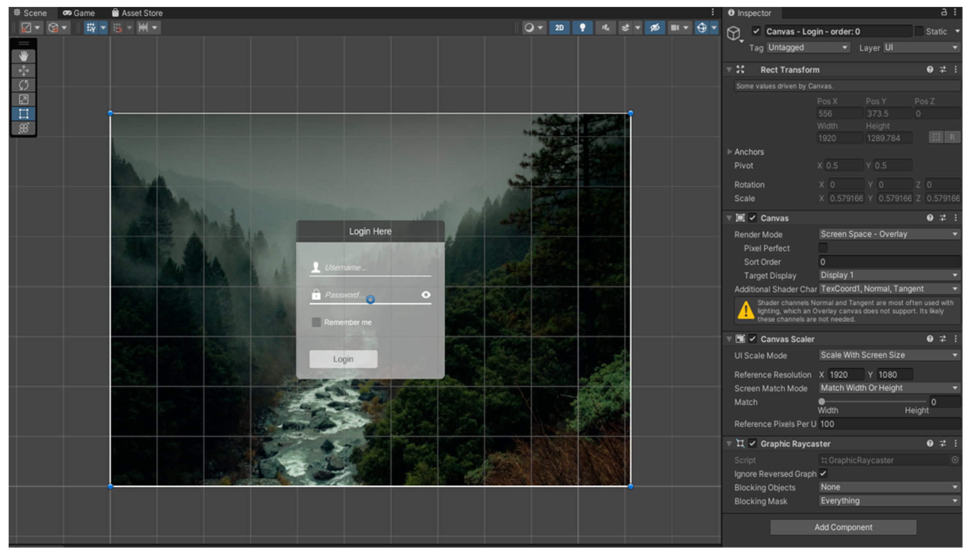The width and height of the screenshot is (970, 560).
Task: Uncheck Ignore Reversed Graphics checkbox
Action: [x=822, y=474]
